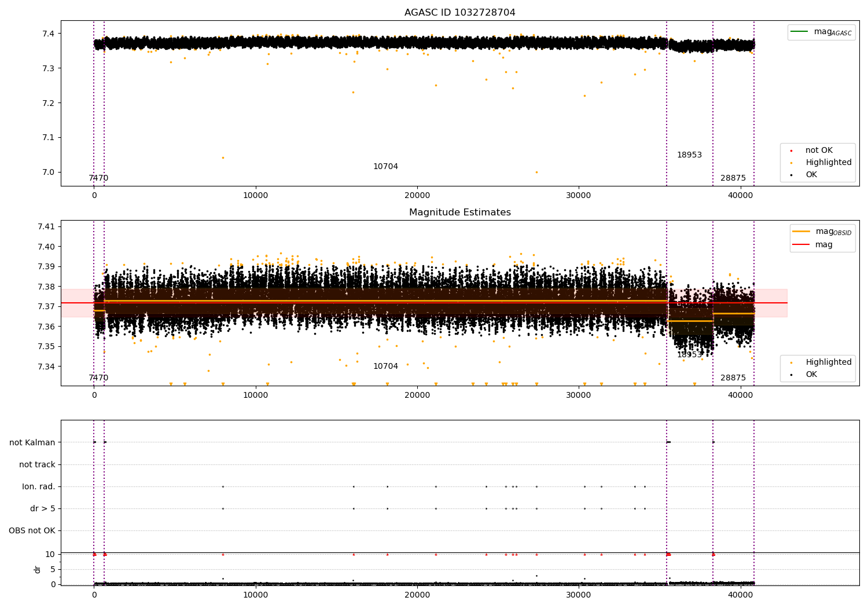Click the 20000 x-axis tick under top panel
This screenshot has height=608, width=868.
[x=417, y=196]
